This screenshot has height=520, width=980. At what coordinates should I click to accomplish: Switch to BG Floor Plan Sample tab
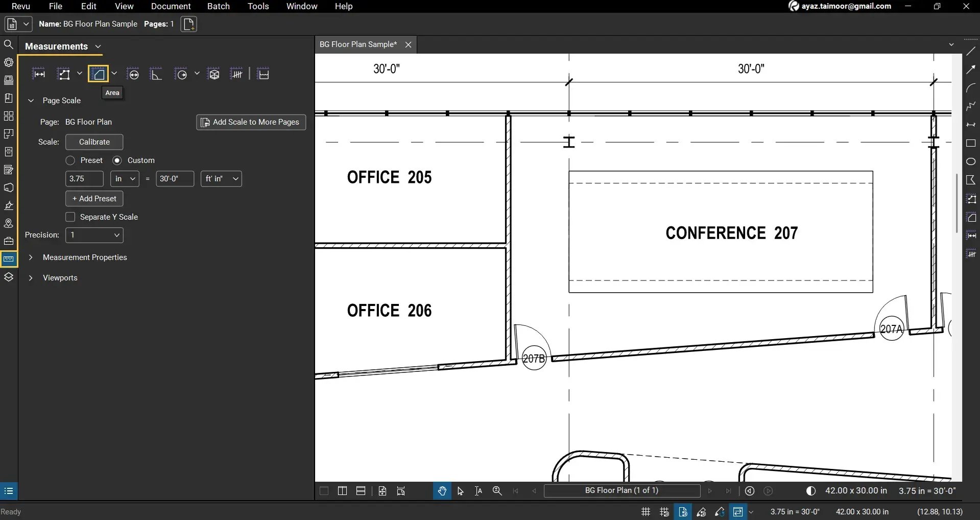click(x=358, y=44)
